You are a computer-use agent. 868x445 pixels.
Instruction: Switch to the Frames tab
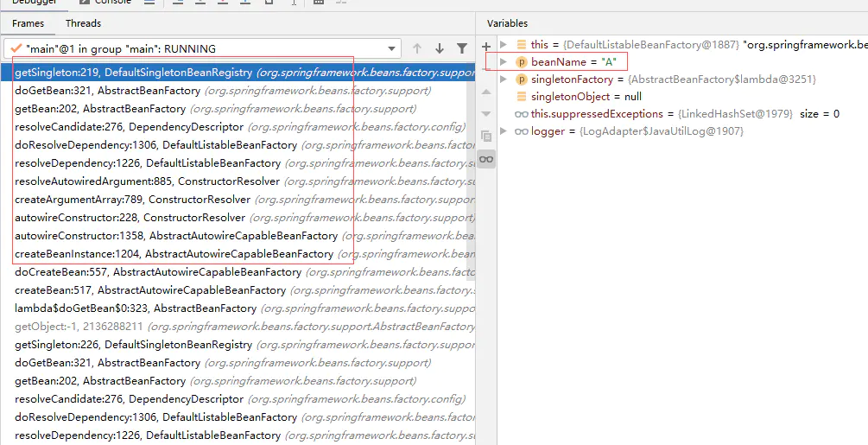point(29,23)
